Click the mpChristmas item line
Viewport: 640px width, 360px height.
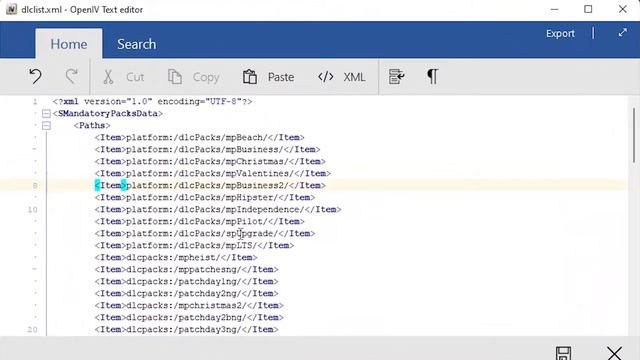click(x=210, y=162)
